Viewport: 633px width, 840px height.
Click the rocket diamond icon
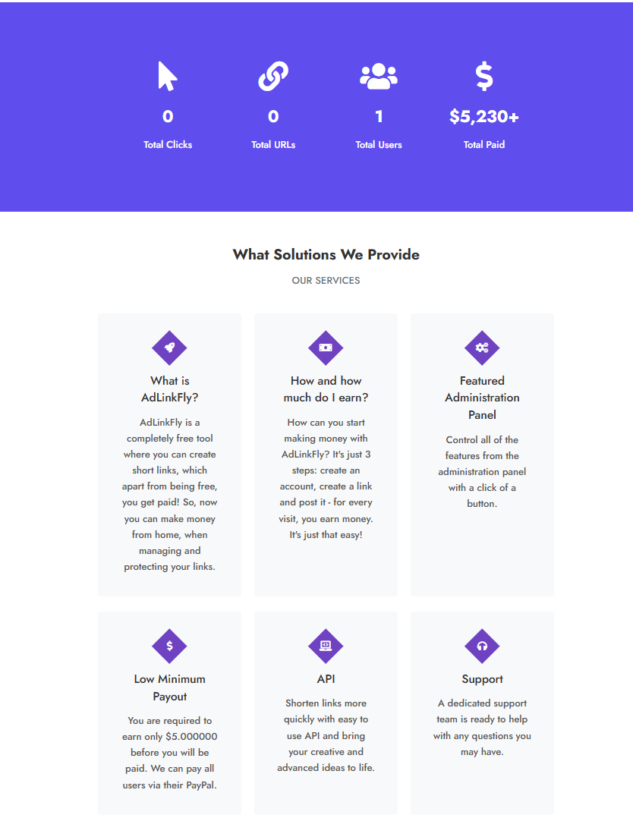point(169,348)
